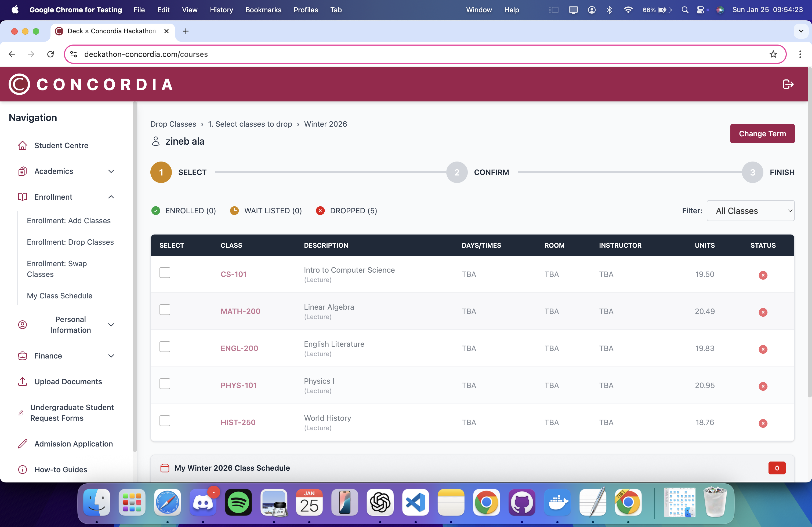Screen dimensions: 812x527
Task: Click the calendar icon beside class schedule
Action: coord(165,468)
